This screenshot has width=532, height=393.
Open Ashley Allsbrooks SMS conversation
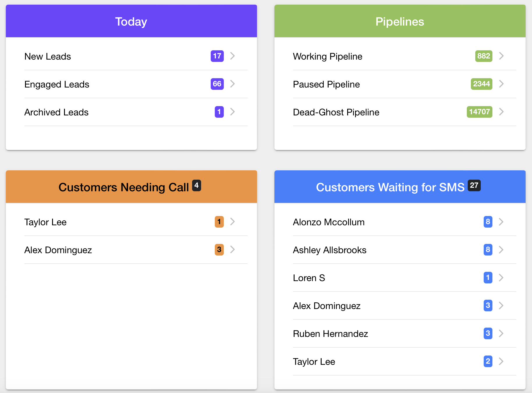[329, 250]
